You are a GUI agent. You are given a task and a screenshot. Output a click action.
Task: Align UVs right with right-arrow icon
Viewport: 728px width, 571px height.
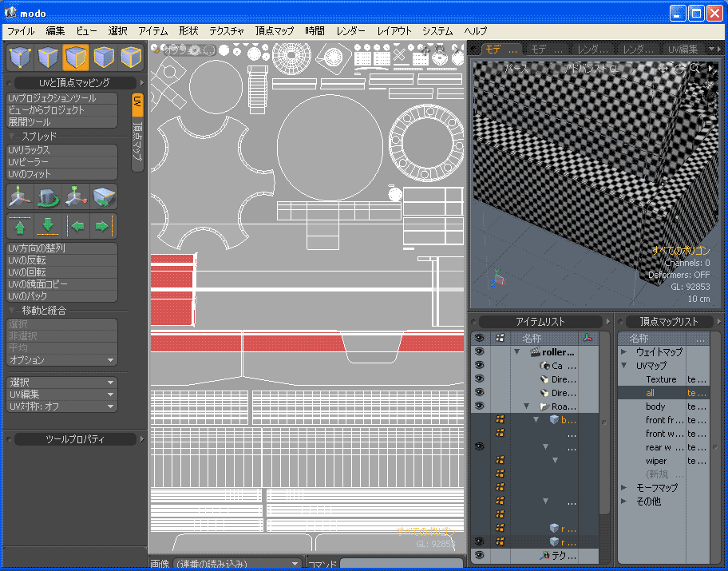(x=103, y=226)
